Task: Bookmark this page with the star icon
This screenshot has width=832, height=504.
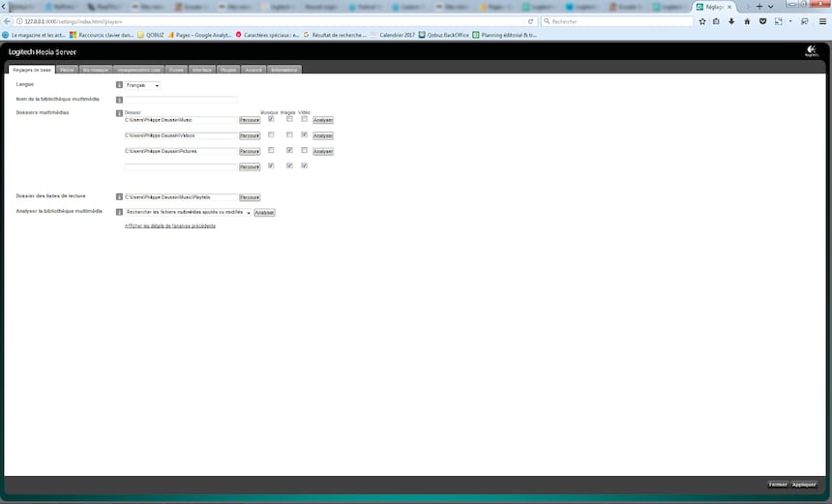Action: [x=702, y=21]
